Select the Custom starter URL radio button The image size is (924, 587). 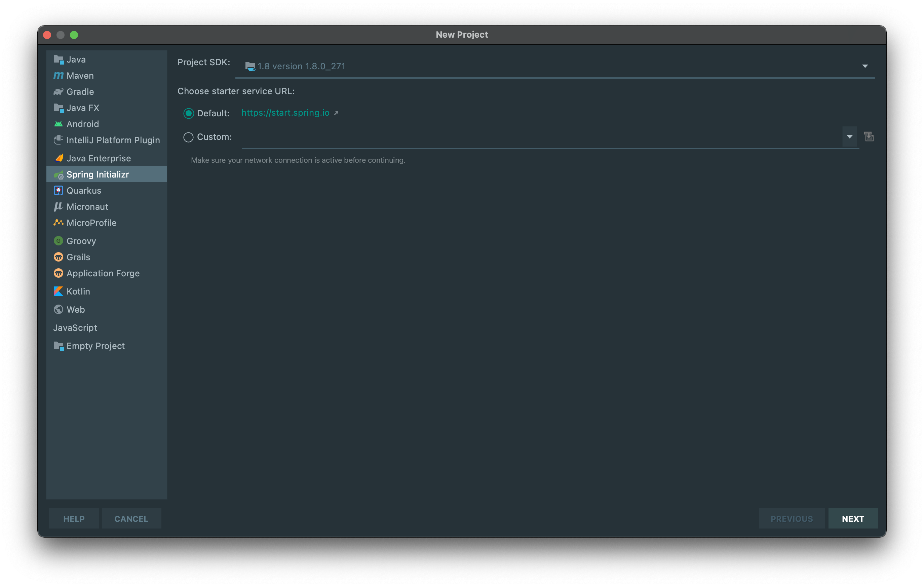coord(188,137)
